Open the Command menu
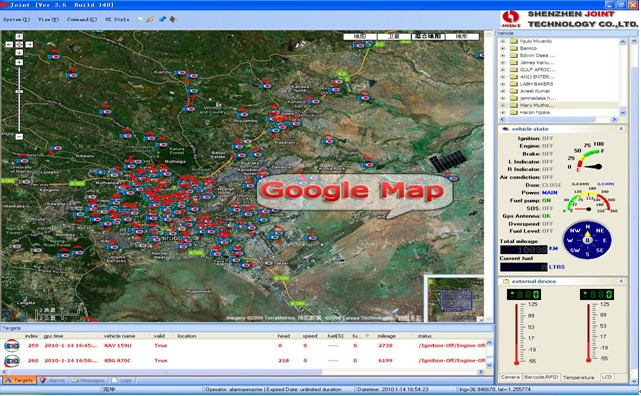The image size is (641, 396). pyautogui.click(x=82, y=19)
